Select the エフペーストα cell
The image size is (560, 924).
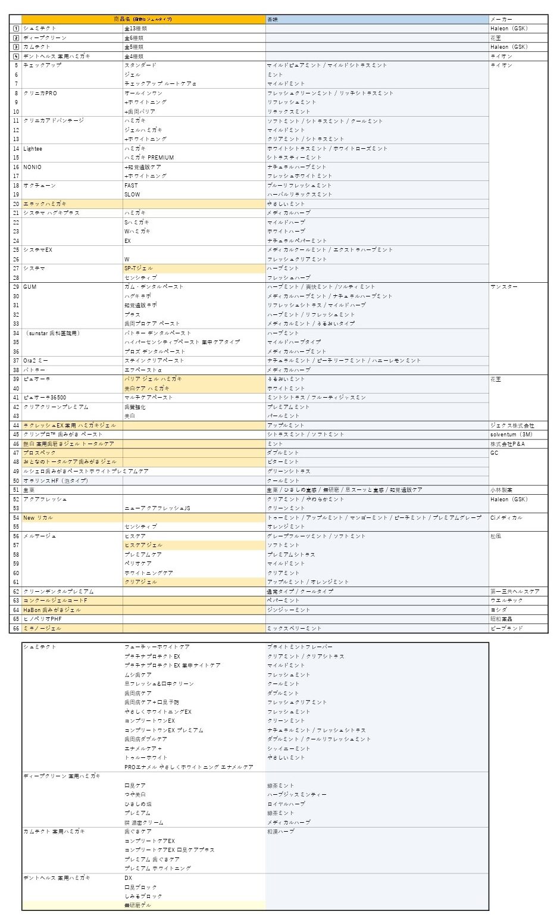(194, 370)
